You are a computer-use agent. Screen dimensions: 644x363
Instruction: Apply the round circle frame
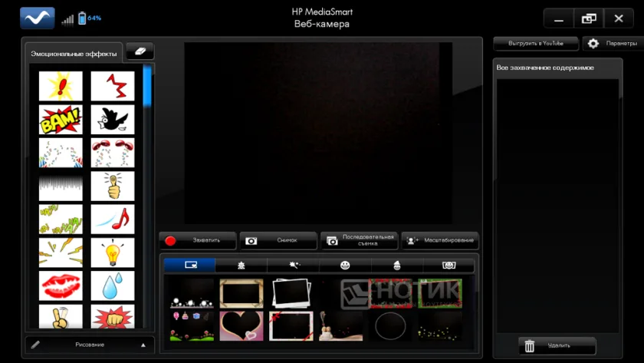pyautogui.click(x=390, y=326)
